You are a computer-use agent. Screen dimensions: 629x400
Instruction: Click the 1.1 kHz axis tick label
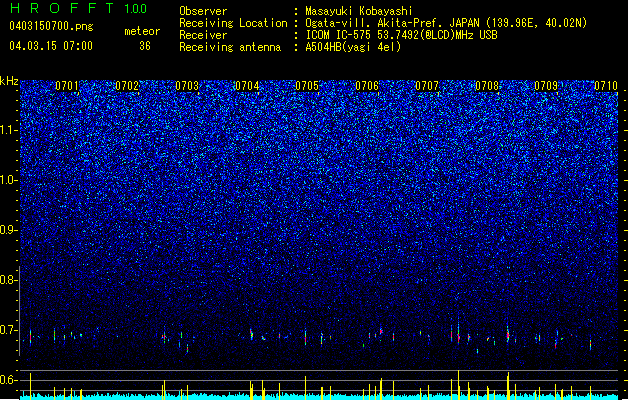[x=8, y=131]
